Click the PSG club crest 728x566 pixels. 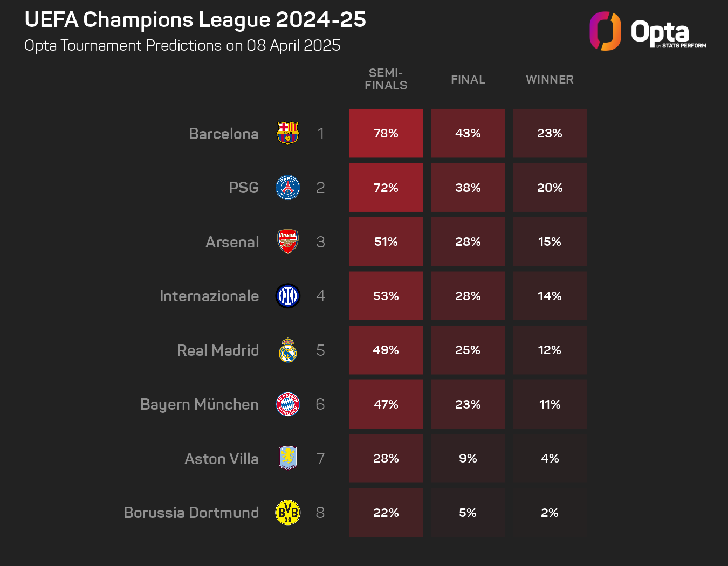(x=287, y=188)
